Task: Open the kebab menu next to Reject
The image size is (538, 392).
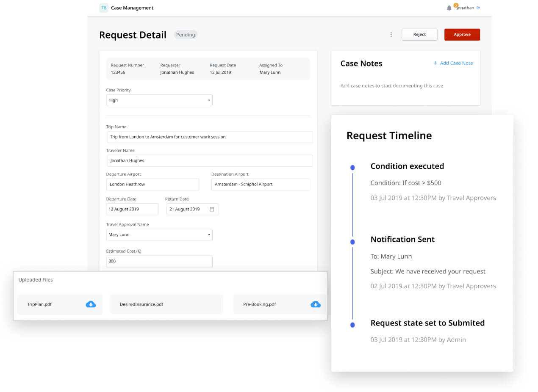Action: coord(391,34)
